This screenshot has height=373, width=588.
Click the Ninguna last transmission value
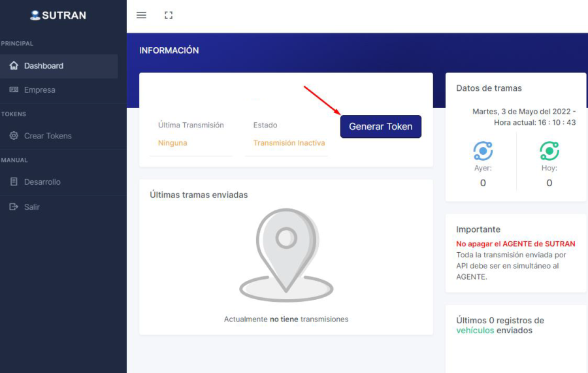[x=172, y=143]
